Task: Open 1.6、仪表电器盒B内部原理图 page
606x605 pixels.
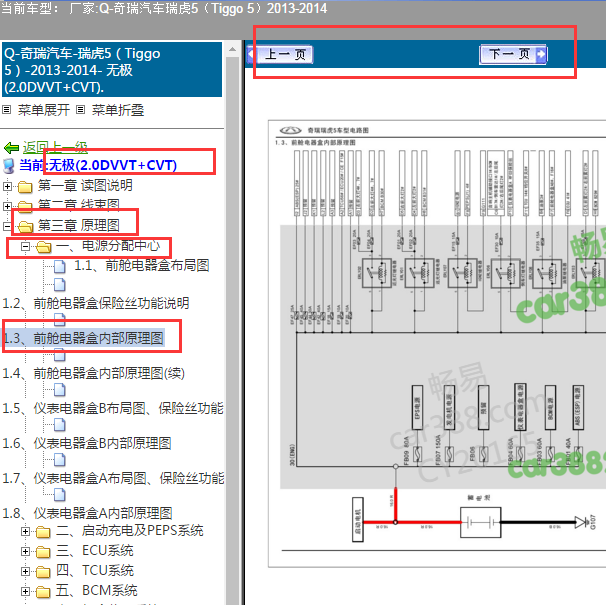Action: (87, 443)
